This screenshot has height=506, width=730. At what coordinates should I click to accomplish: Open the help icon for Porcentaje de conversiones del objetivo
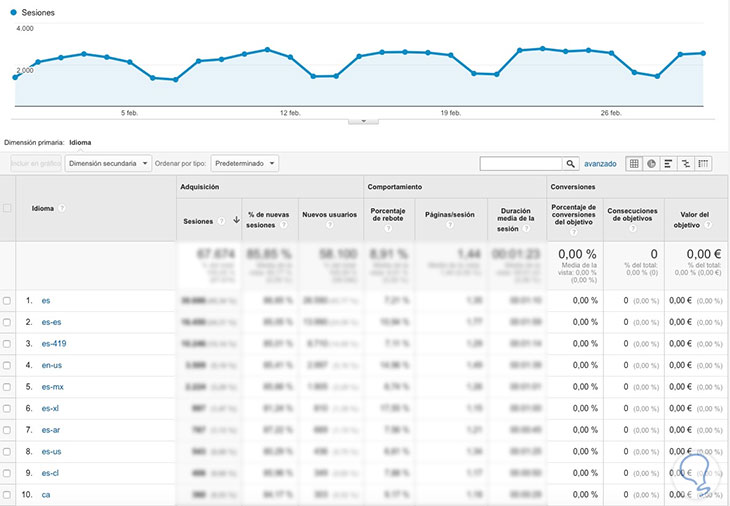tap(574, 232)
